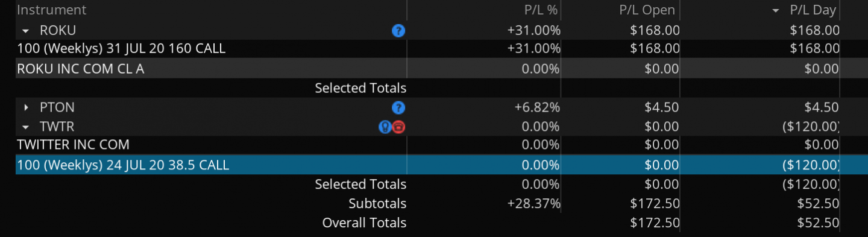The width and height of the screenshot is (868, 237).
Task: Click the blue lightbulb icon next to TWTR
Action: (385, 127)
